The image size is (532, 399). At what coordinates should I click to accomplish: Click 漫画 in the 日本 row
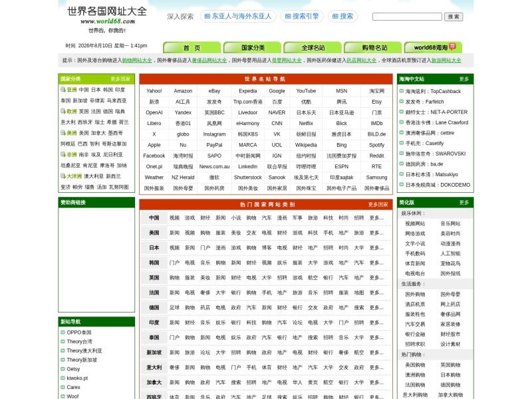pyautogui.click(x=221, y=247)
